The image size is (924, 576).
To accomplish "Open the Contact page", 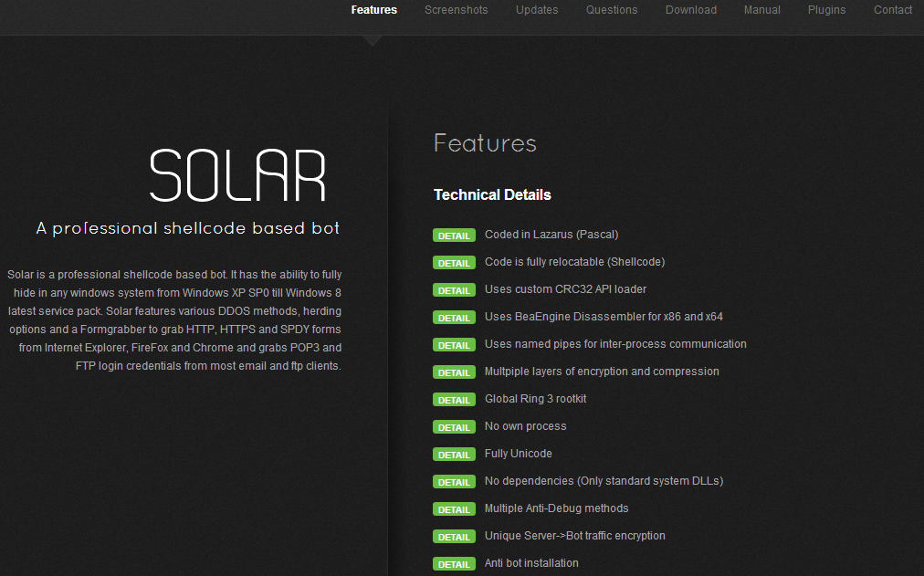I will [x=892, y=10].
